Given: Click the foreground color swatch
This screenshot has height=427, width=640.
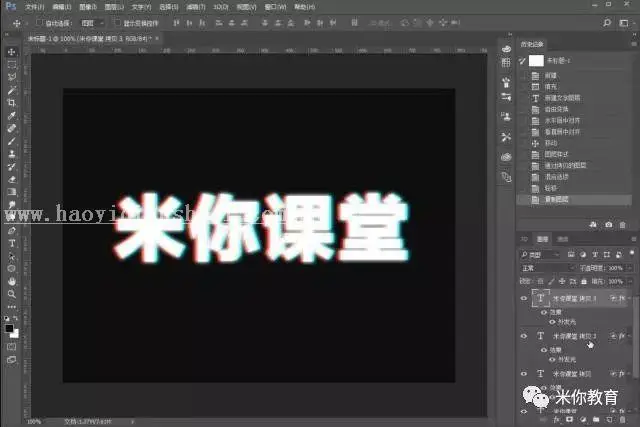Looking at the screenshot, I should tap(9, 328).
